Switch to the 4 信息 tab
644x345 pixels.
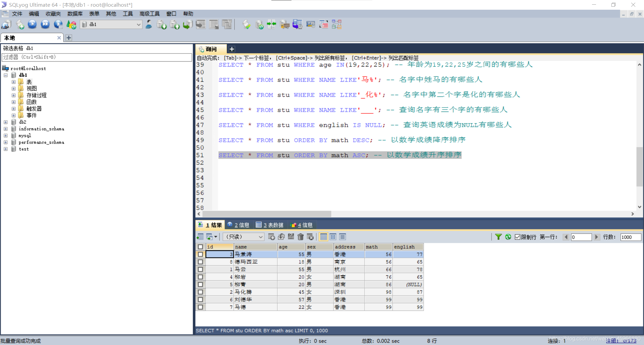click(x=302, y=225)
